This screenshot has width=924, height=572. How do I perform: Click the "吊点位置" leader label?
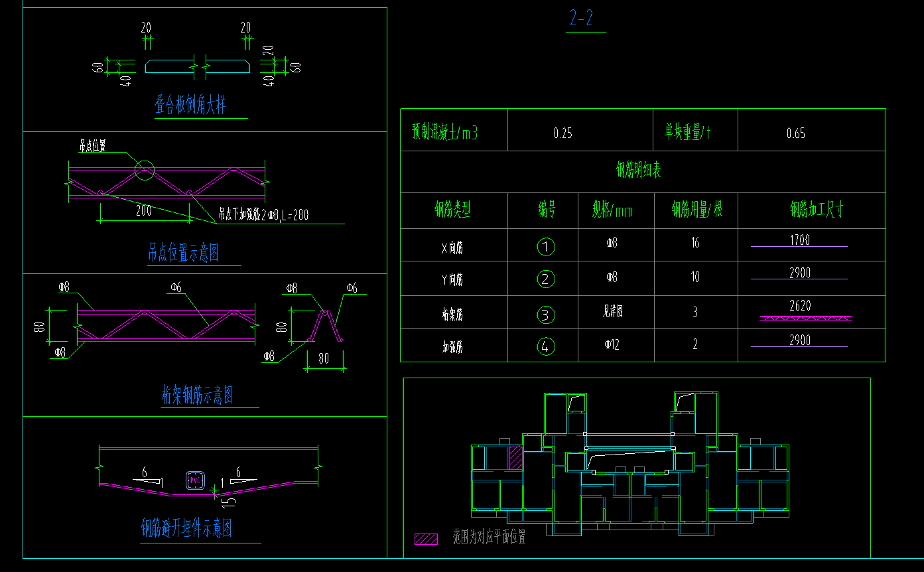tap(93, 147)
